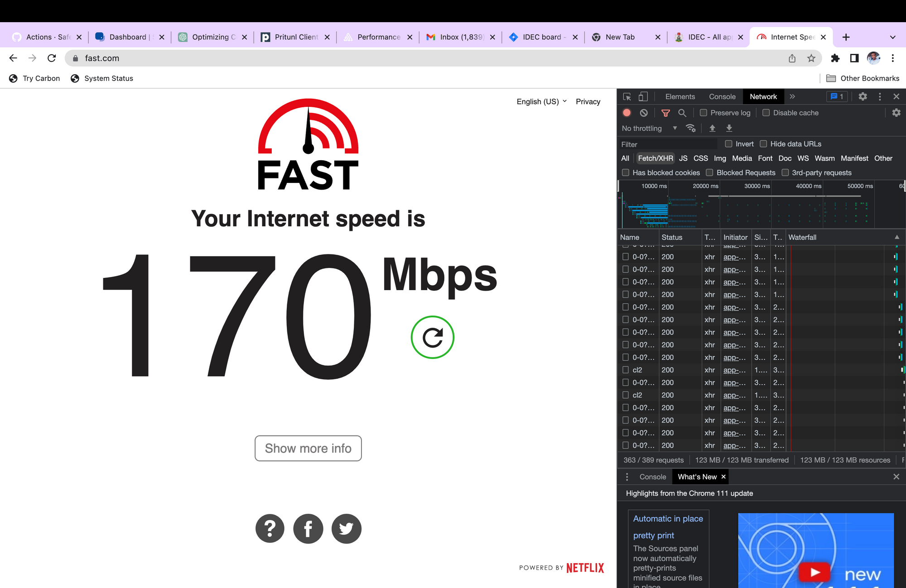Viewport: 906px width, 588px height.
Task: Open DevTools customize three-dot menu
Action: pos(880,96)
